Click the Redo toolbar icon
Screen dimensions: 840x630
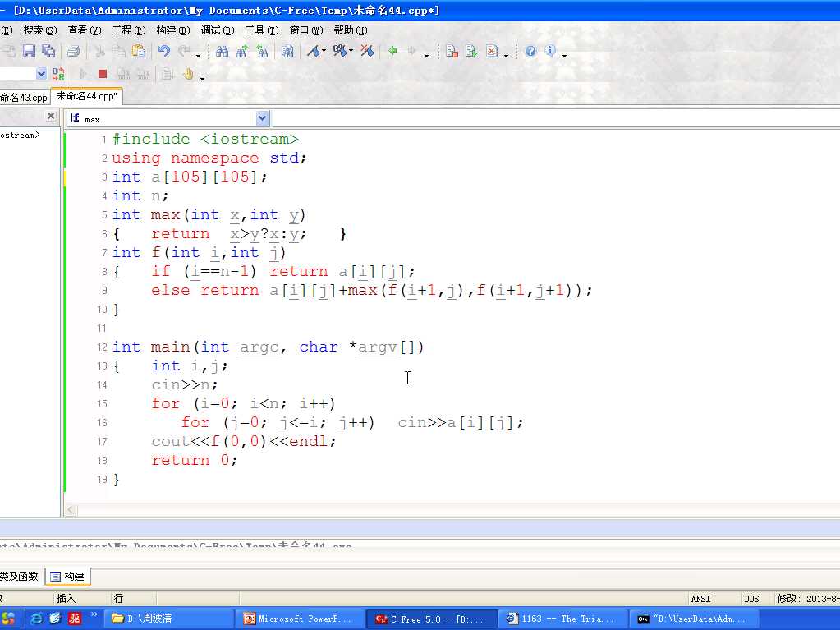184,52
